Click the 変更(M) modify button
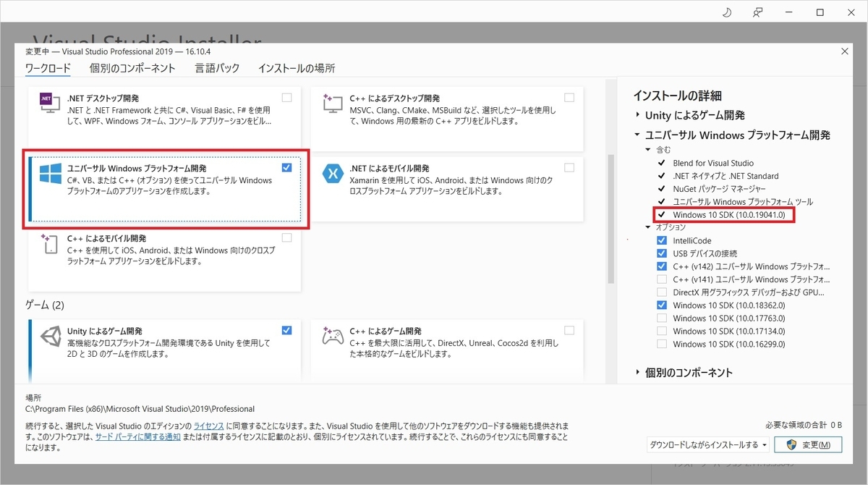The width and height of the screenshot is (868, 485). click(x=808, y=444)
